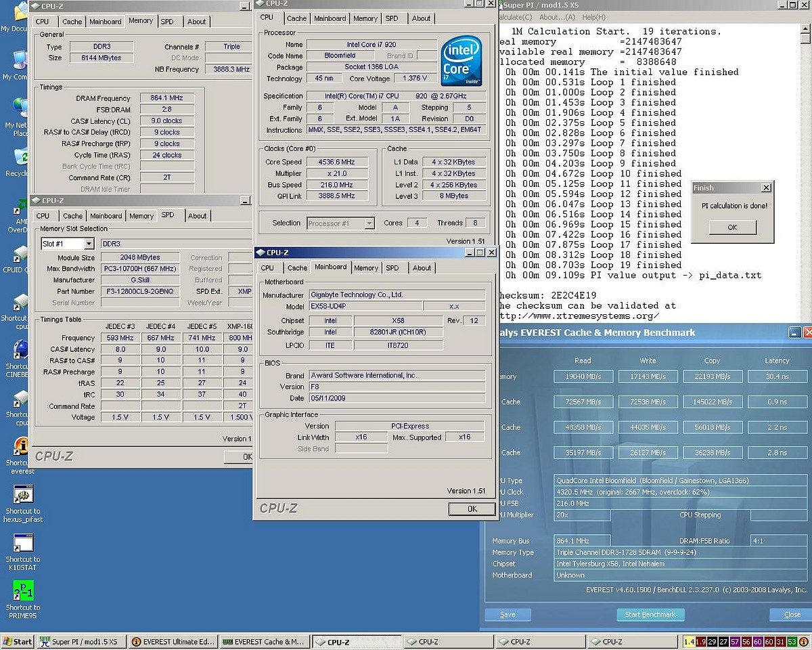
Task: Select the QPI Link value 3888.5 MHz
Action: pos(338,196)
